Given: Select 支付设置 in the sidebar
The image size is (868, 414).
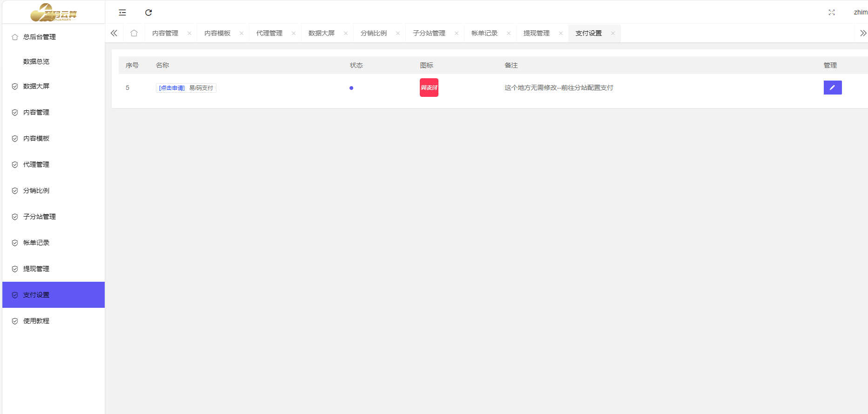Looking at the screenshot, I should click(x=54, y=295).
